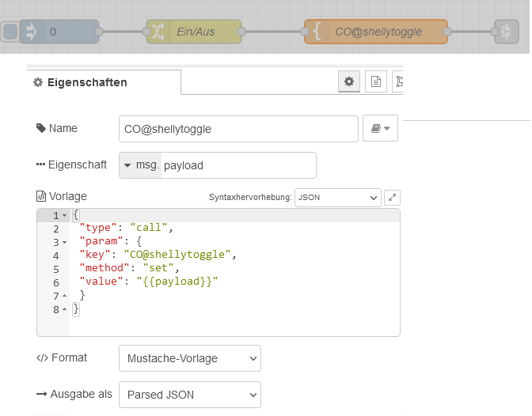Screen dimensions: 532x416
Task: Click the payload property input field
Action: [x=237, y=165]
